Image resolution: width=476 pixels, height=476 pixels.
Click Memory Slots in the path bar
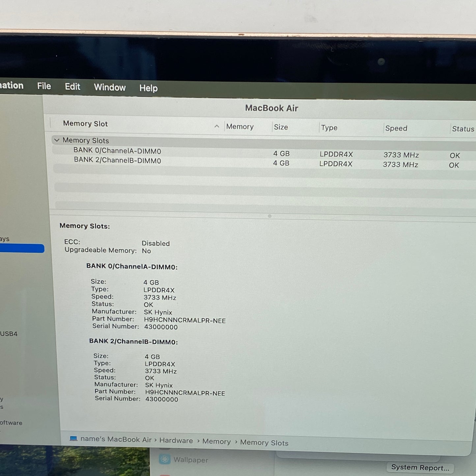point(264,443)
